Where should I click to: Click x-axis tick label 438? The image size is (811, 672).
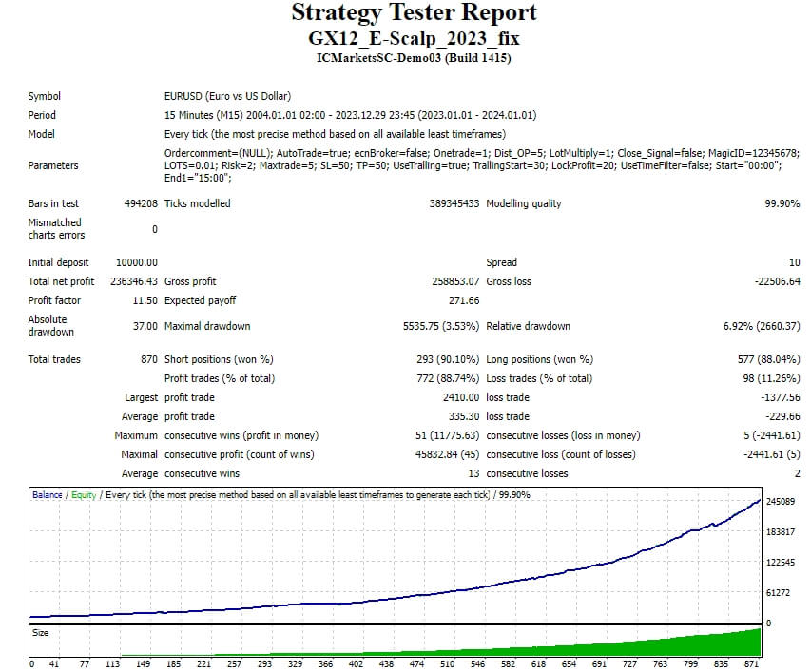tap(386, 663)
